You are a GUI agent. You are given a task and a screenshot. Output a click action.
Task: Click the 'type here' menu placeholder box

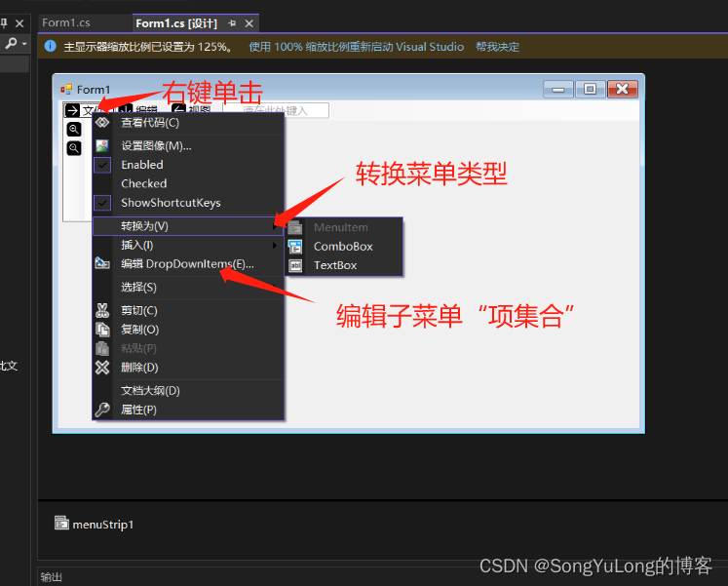(x=276, y=110)
